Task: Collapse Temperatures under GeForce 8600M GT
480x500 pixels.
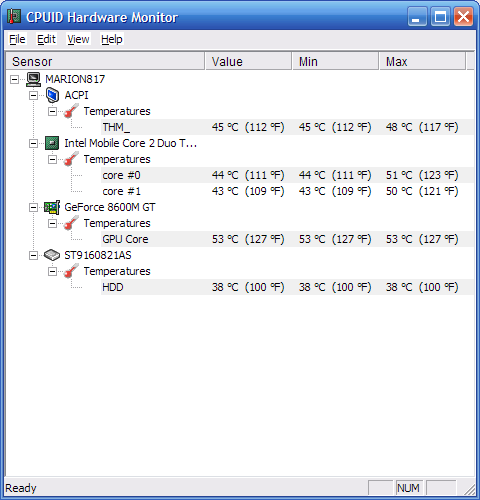Action: pos(52,223)
